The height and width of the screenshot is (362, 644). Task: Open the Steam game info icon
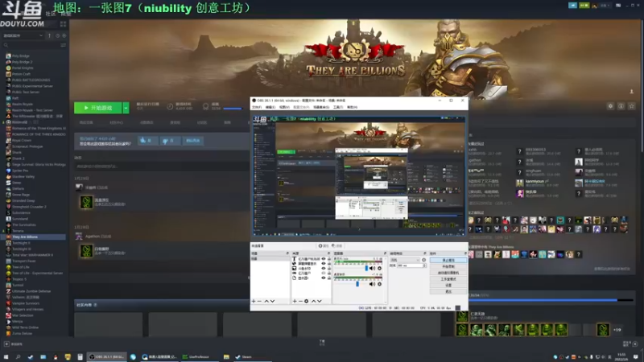pos(621,106)
